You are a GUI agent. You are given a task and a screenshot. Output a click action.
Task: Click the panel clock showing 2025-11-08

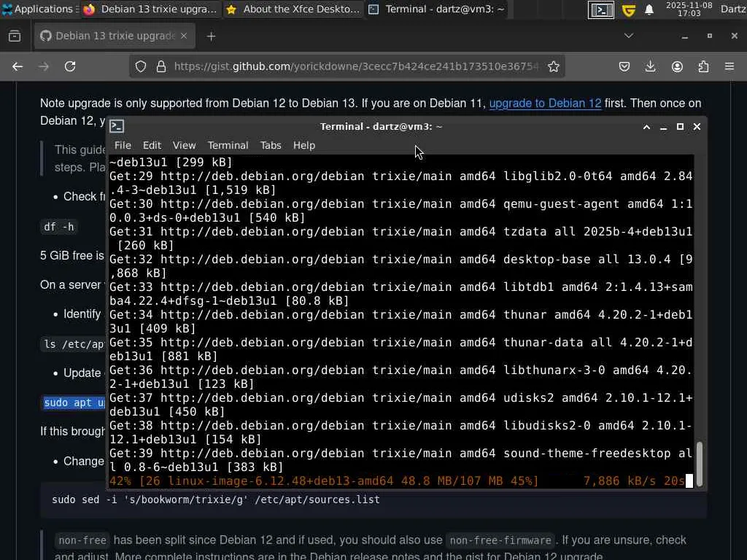[x=689, y=9]
